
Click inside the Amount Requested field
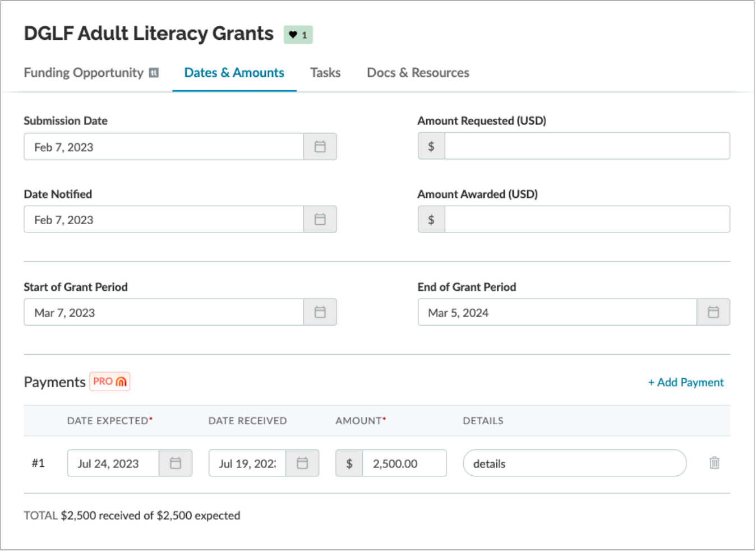point(586,146)
